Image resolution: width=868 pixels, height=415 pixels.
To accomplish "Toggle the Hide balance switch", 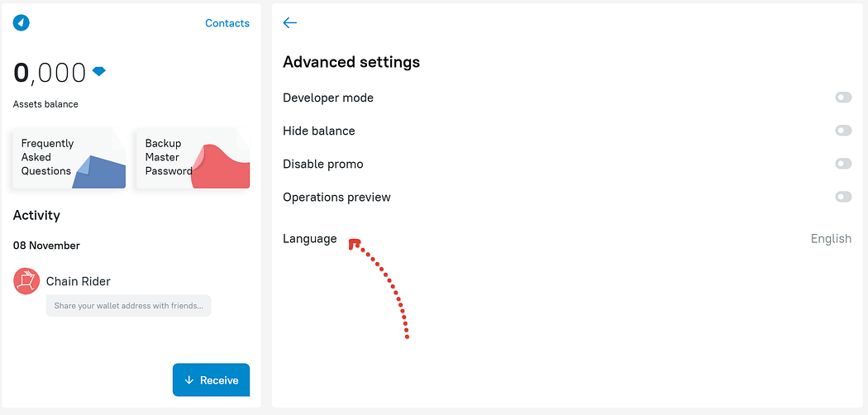I will (843, 131).
